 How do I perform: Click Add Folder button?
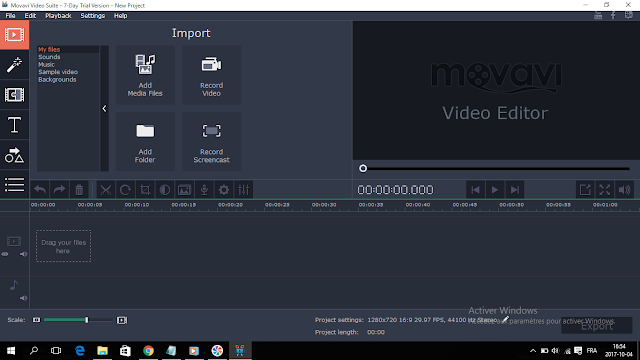[145, 142]
